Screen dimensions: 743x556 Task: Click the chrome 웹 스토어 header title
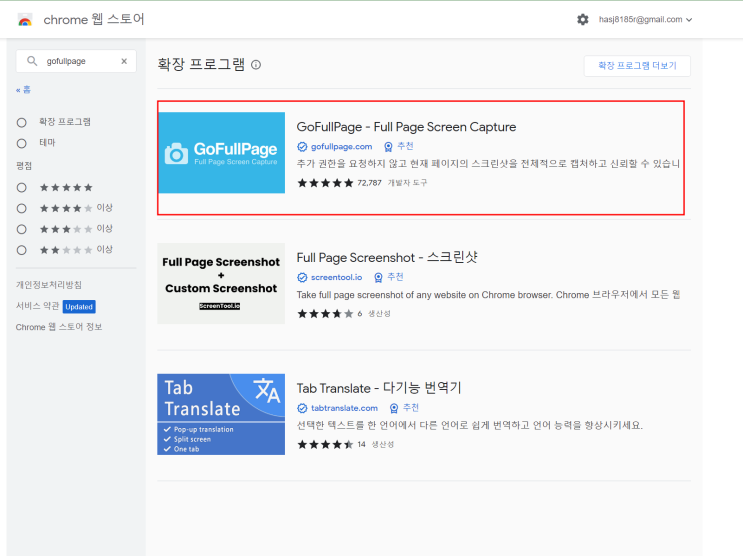coord(94,19)
